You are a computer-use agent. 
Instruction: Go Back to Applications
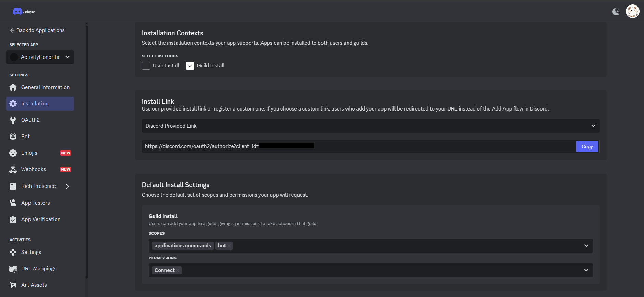pos(37,30)
